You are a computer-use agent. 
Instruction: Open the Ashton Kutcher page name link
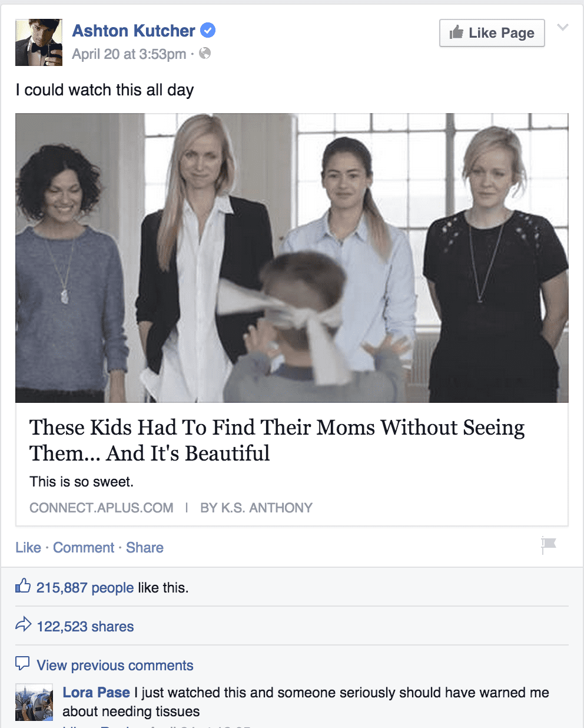(134, 31)
